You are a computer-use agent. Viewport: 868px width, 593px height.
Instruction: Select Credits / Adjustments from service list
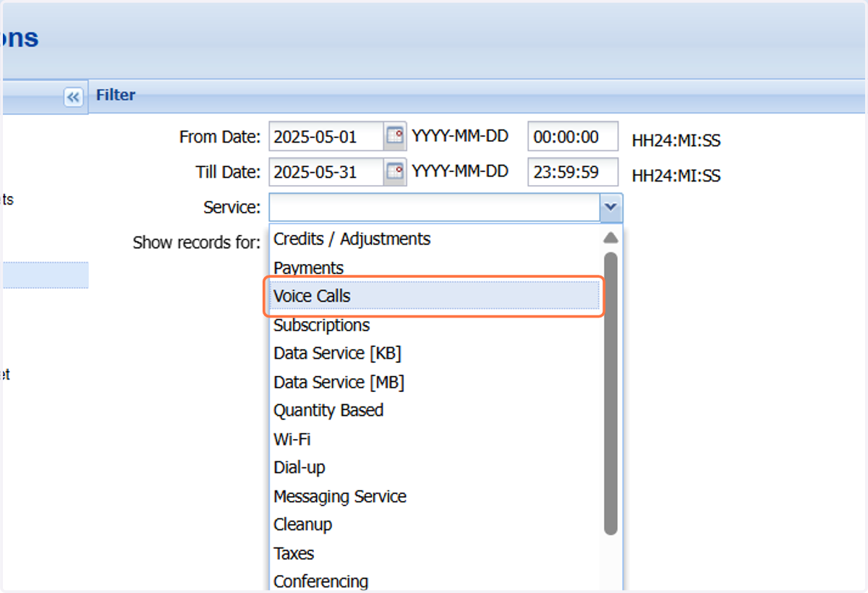click(435, 239)
